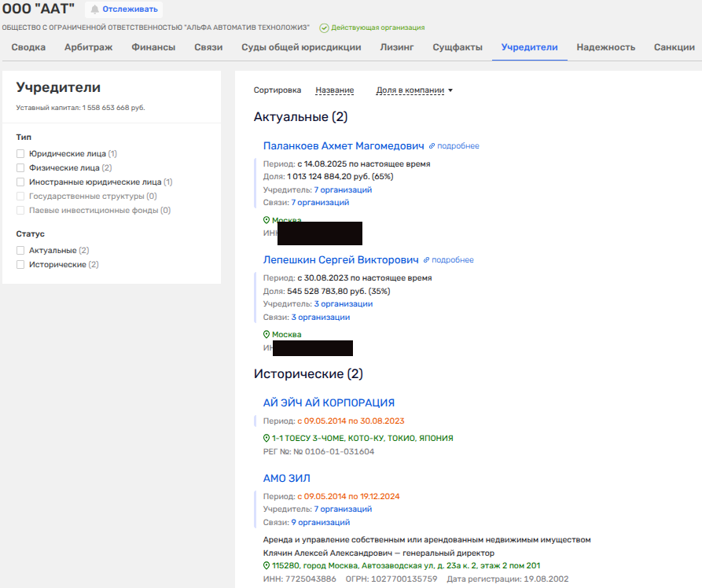Open АМО ЗИЛ's 9 организаций connections link
The height and width of the screenshot is (588, 702).
321,522
